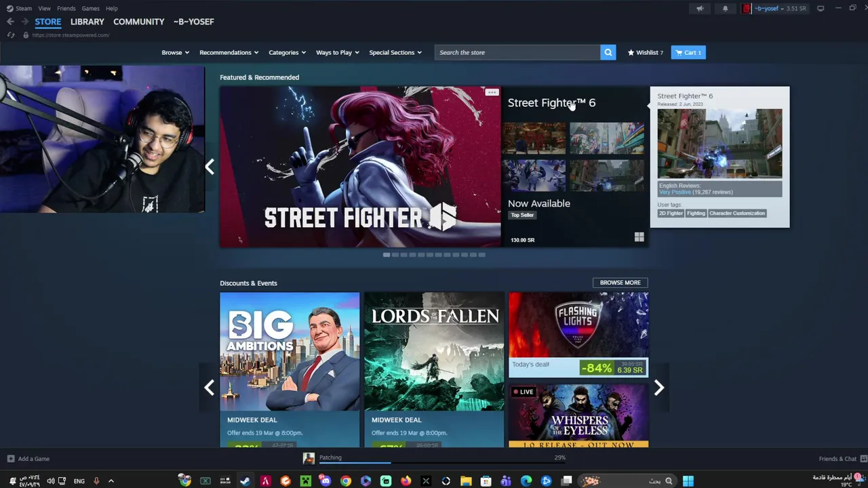868x488 pixels.
Task: Reload the store page icon
Action: click(11, 35)
